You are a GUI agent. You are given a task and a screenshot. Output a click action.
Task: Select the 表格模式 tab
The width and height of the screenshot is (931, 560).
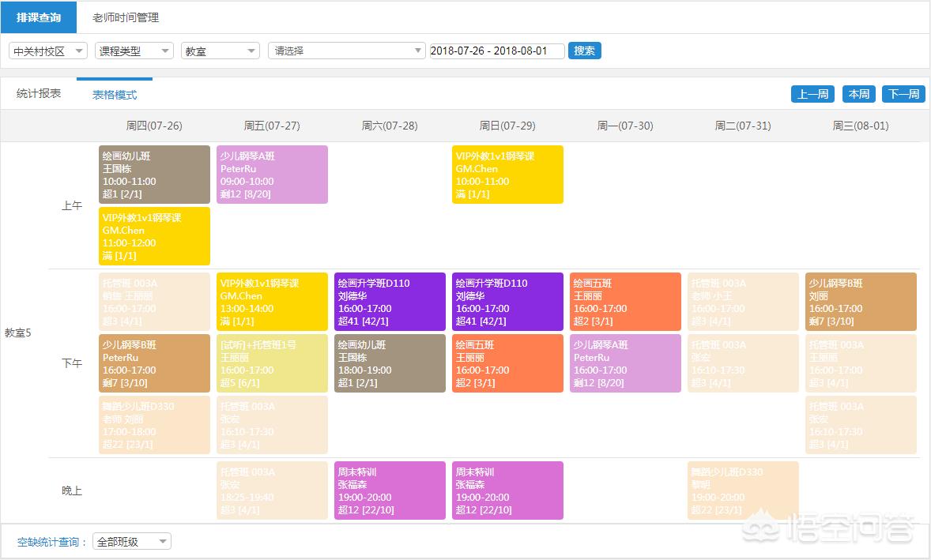coord(115,95)
